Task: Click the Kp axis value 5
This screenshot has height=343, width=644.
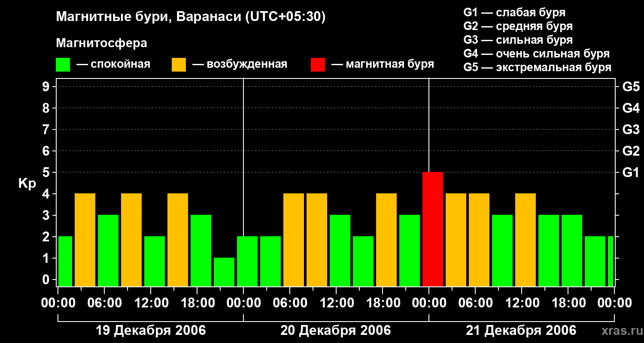Action: pos(47,172)
